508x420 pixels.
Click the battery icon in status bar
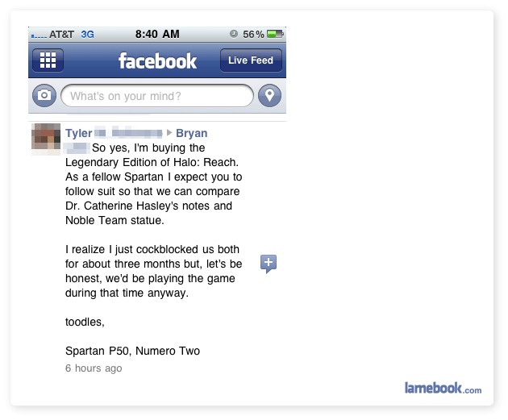point(276,34)
